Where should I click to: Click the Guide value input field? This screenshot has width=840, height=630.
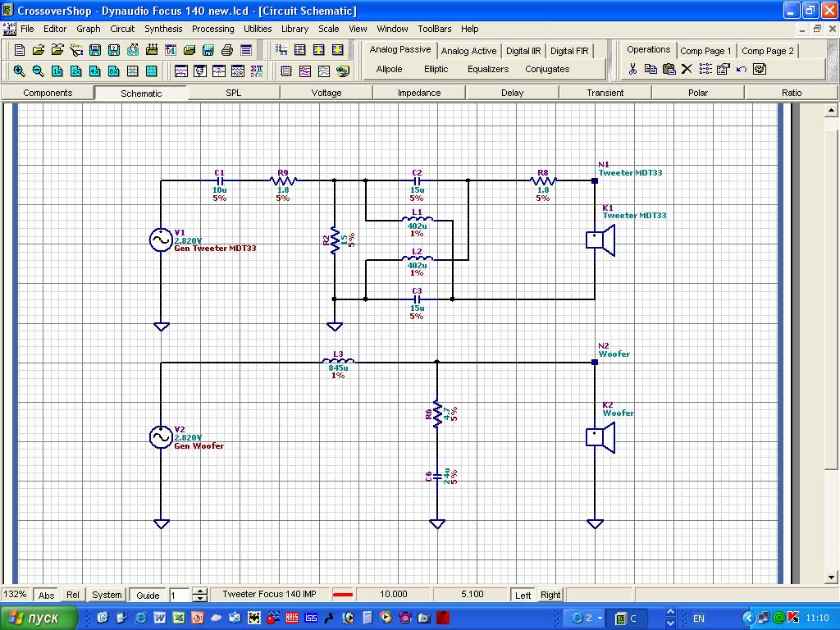[180, 595]
